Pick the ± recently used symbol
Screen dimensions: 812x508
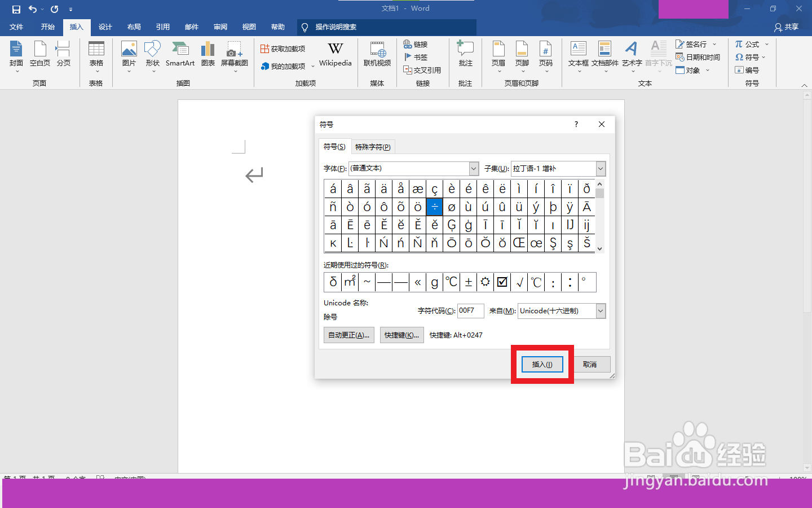[469, 282]
